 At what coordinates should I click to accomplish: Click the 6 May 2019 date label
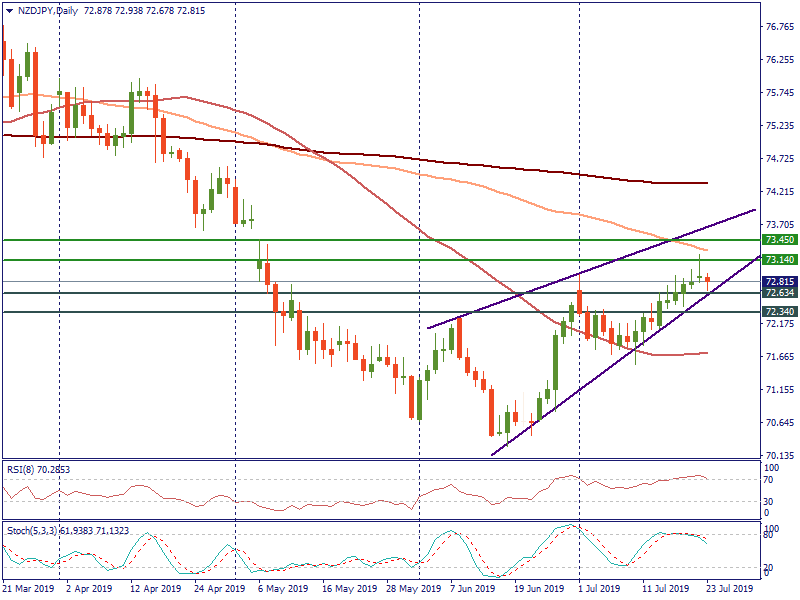coord(282,590)
